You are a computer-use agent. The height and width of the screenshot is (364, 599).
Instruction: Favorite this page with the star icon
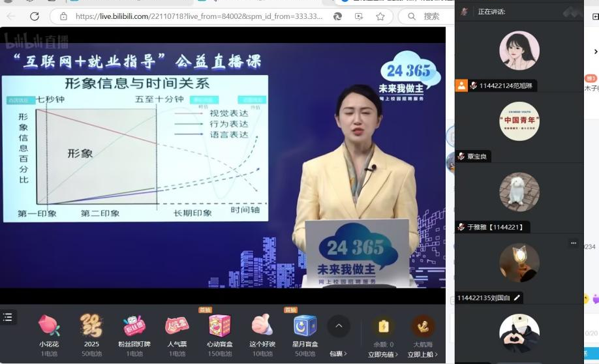pos(380,16)
